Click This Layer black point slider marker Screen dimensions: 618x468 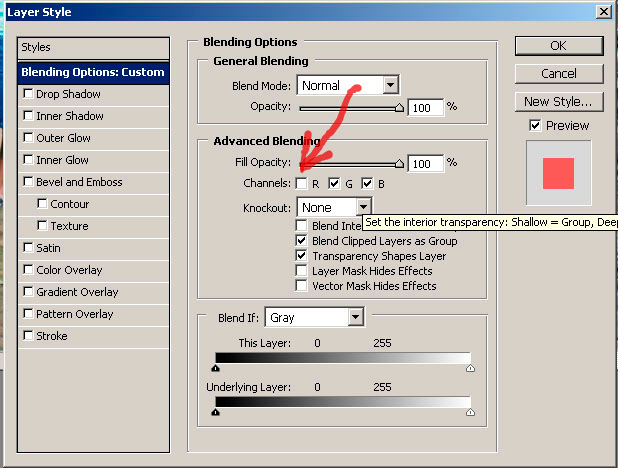(x=217, y=369)
